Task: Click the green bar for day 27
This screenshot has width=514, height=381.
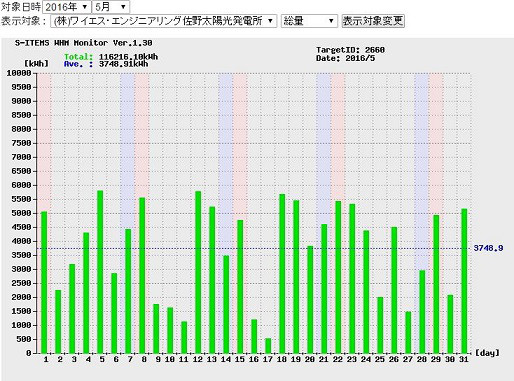Action: tap(408, 332)
